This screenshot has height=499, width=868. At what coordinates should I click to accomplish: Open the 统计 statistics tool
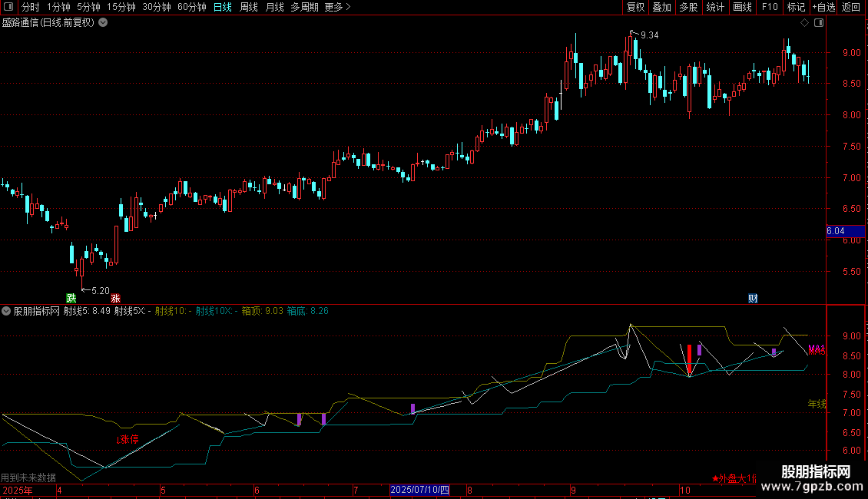(x=715, y=8)
